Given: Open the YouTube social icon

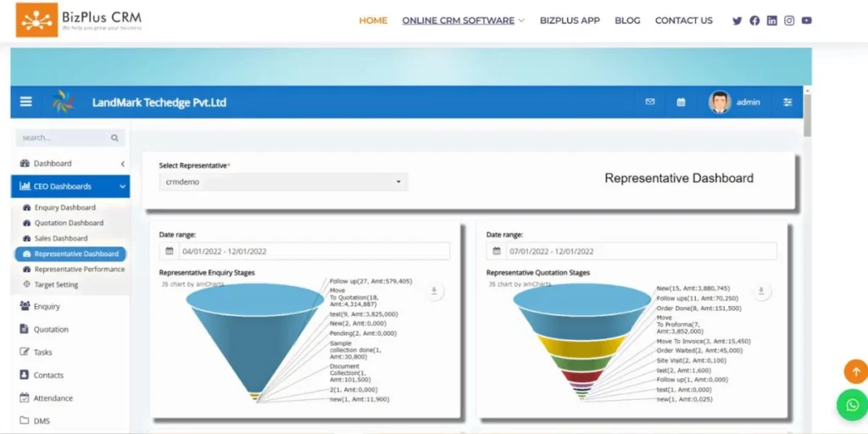Looking at the screenshot, I should 807,20.
